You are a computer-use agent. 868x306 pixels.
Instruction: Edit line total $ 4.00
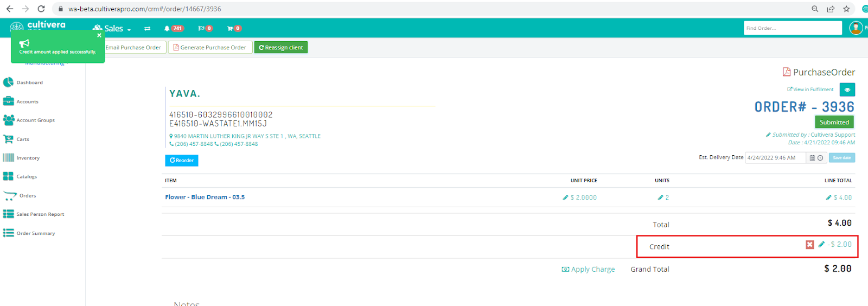[839, 197]
